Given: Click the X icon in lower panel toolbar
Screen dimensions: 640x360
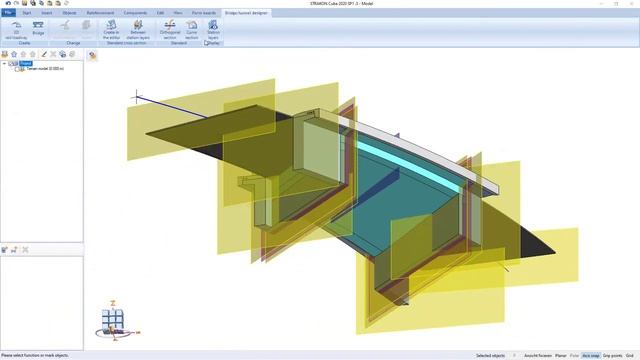Looking at the screenshot, I should (25, 250).
